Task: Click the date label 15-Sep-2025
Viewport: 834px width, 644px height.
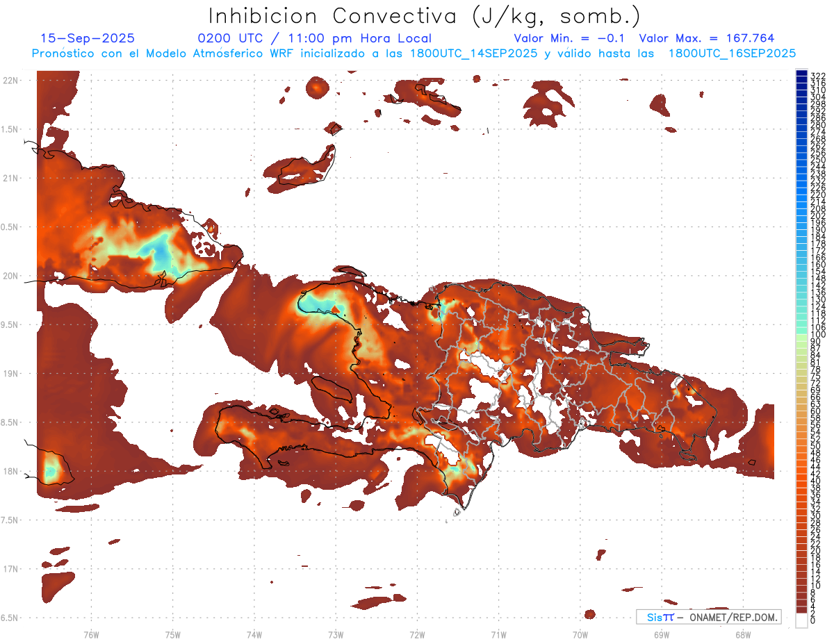Action: tap(88, 38)
